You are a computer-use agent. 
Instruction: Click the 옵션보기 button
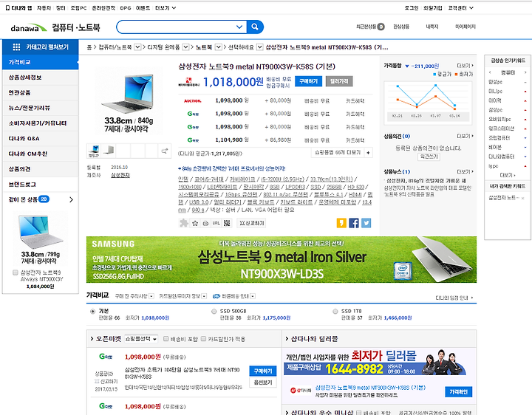[263, 382]
